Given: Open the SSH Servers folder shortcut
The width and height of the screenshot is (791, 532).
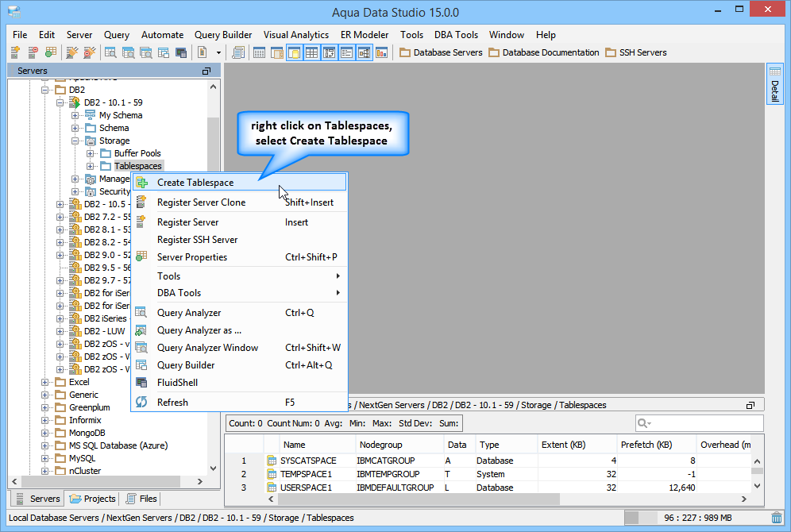Looking at the screenshot, I should (x=636, y=52).
